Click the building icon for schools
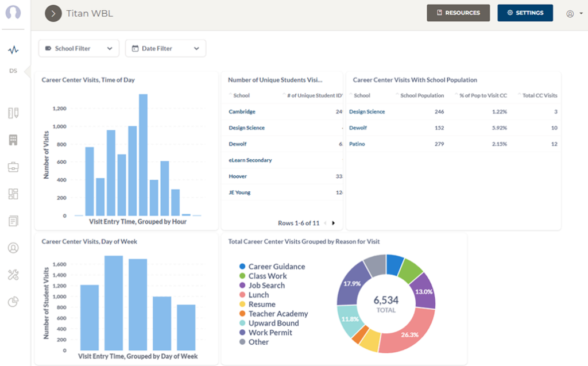 13,140
